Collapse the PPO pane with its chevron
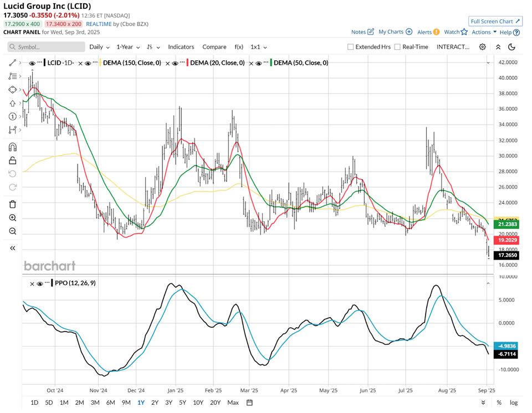 [488, 283]
